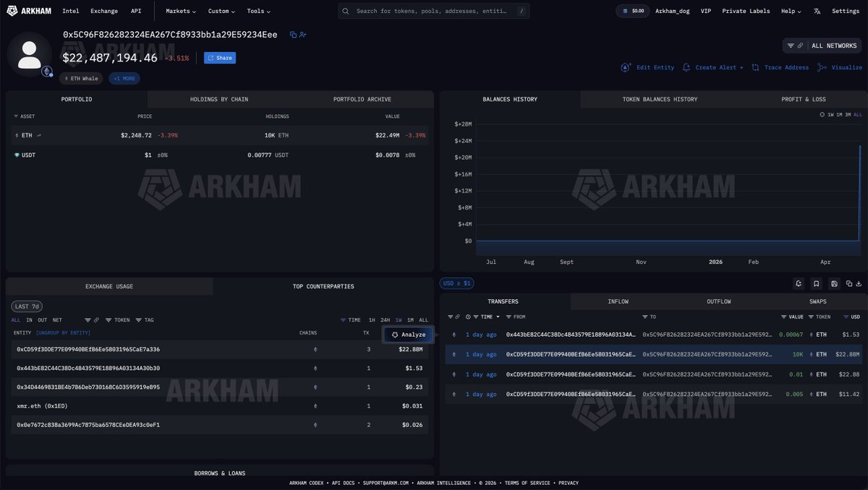
Task: Open the Markets dropdown menu
Action: coord(181,11)
